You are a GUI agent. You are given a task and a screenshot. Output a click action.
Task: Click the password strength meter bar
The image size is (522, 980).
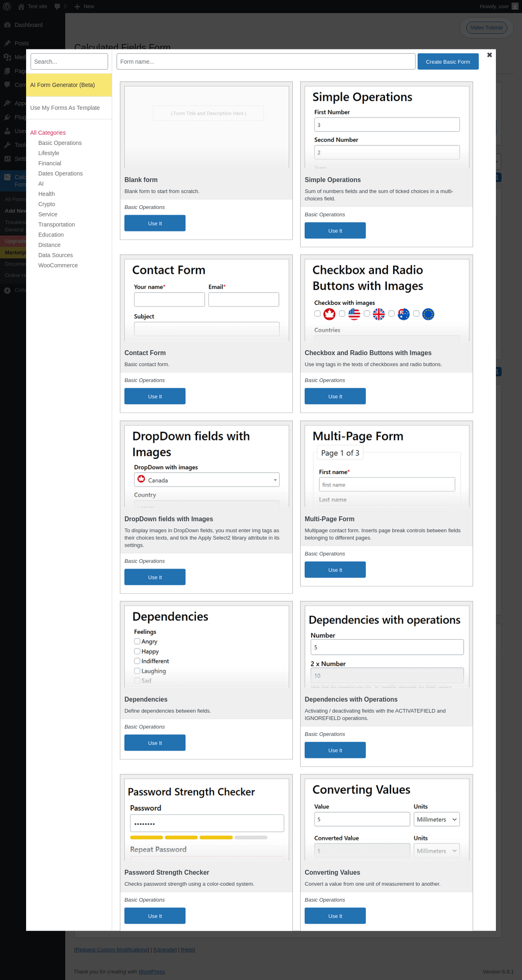[x=199, y=838]
